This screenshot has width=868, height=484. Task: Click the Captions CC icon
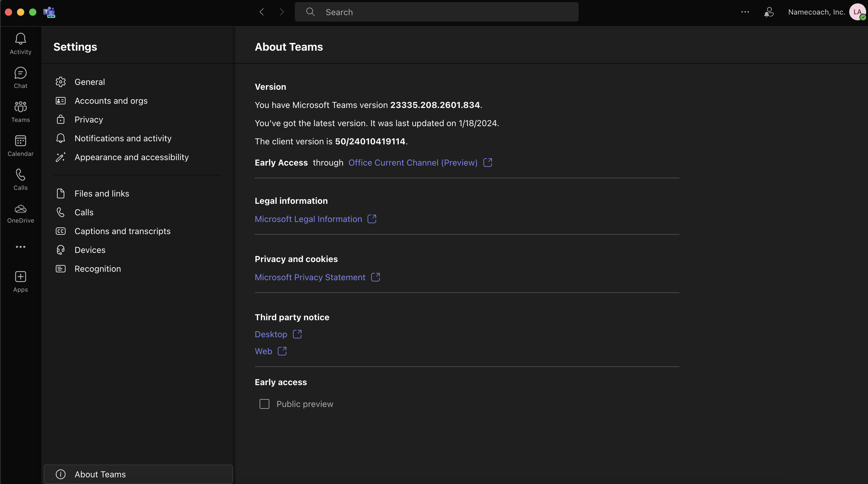click(61, 231)
